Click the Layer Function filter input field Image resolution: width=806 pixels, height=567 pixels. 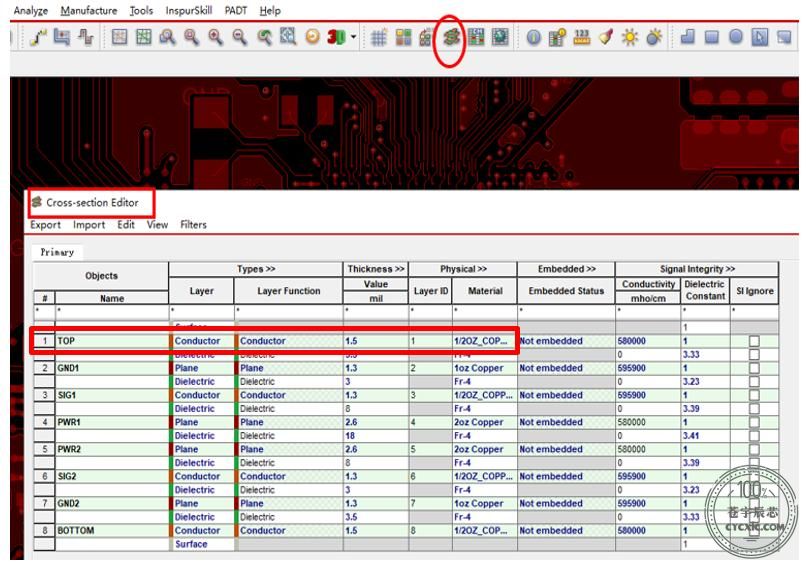point(288,312)
